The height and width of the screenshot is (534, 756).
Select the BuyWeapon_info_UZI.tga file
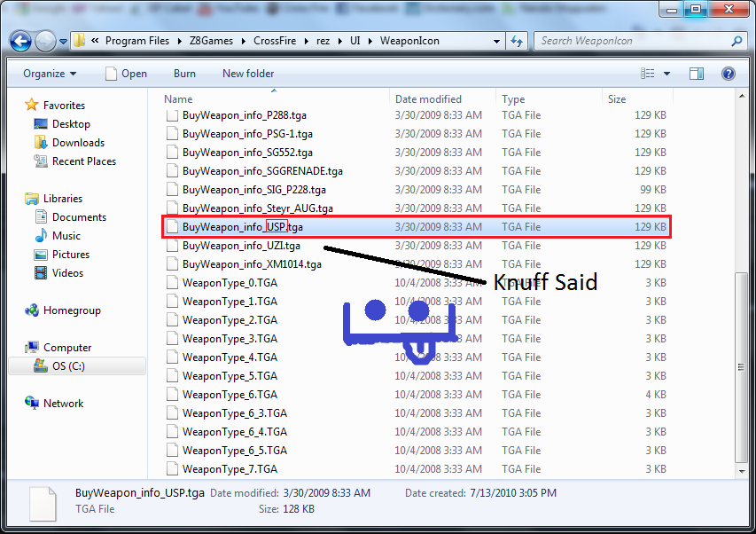click(241, 246)
